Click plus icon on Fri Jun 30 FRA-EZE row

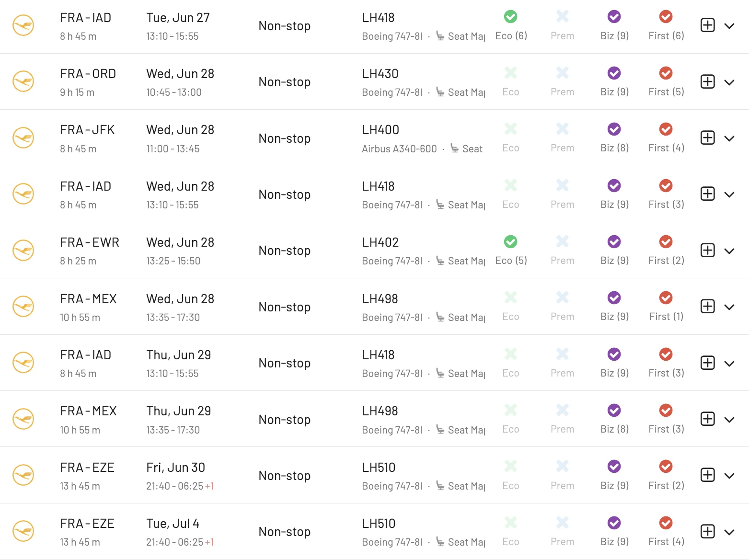(707, 475)
